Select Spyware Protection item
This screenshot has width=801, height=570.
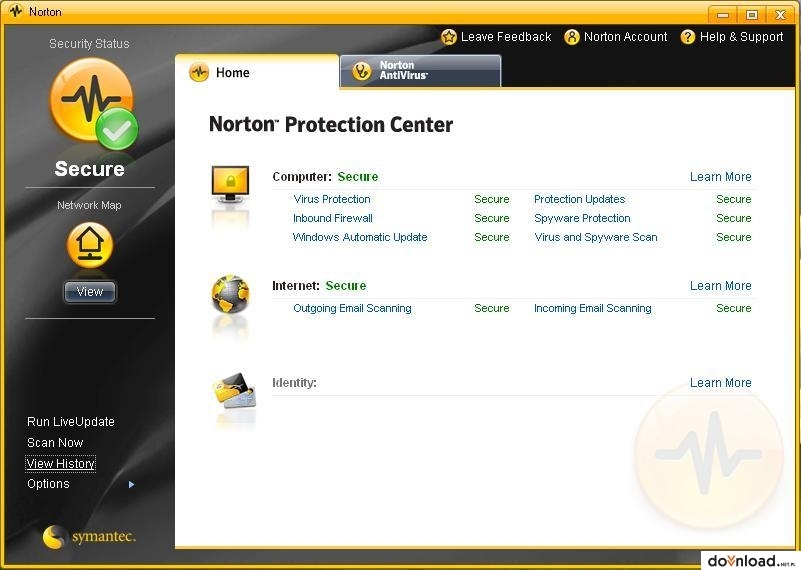(582, 218)
